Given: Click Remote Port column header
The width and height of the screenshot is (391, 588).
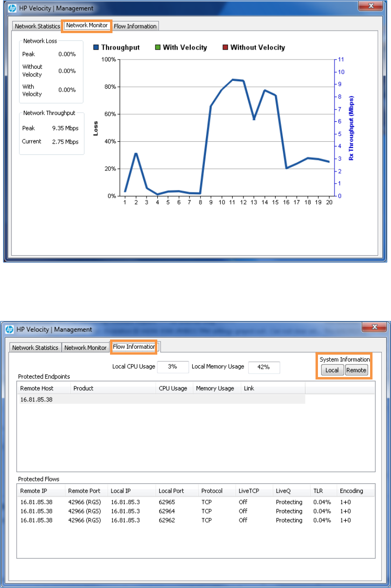Looking at the screenshot, I should click(87, 491).
